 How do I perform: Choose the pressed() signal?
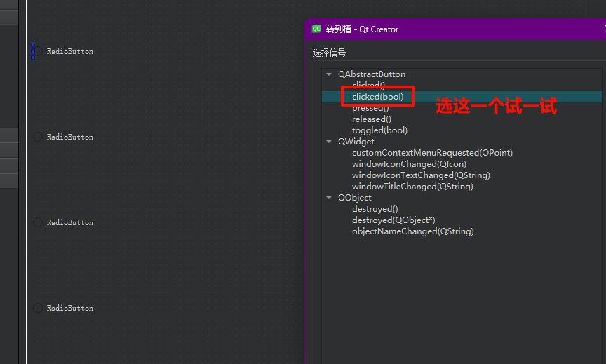point(370,108)
